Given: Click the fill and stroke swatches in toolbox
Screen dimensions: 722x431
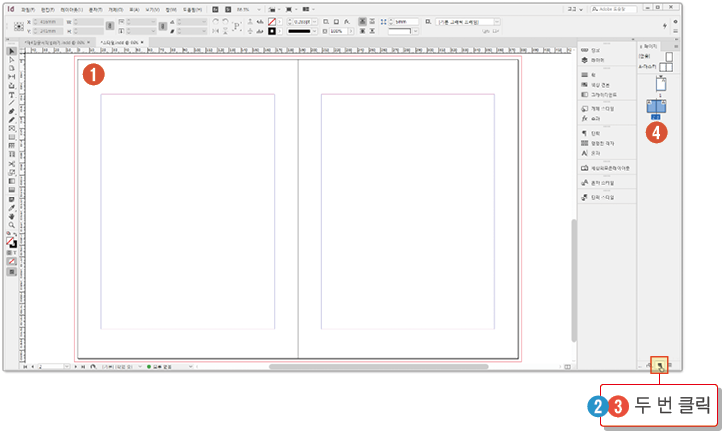Looking at the screenshot, I should [12, 243].
